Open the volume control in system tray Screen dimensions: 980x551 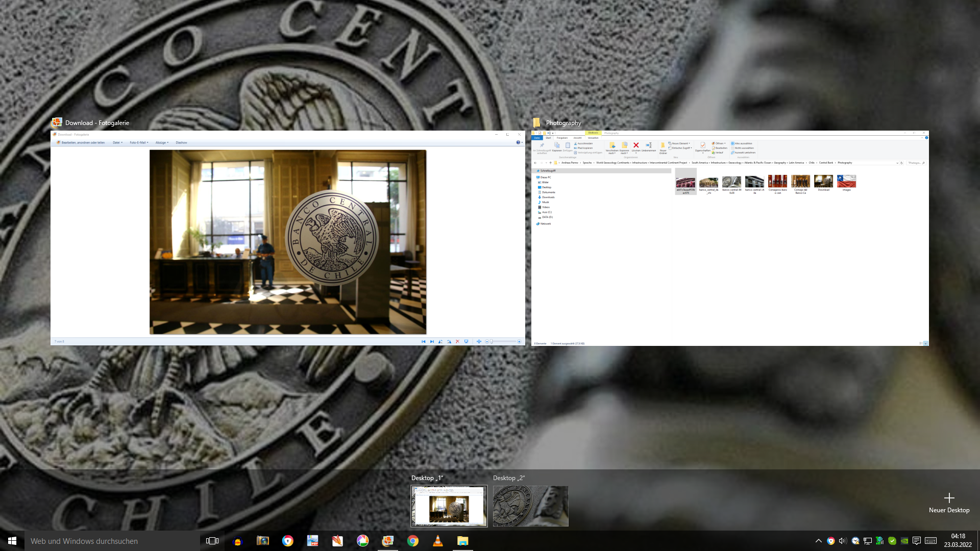[843, 541]
